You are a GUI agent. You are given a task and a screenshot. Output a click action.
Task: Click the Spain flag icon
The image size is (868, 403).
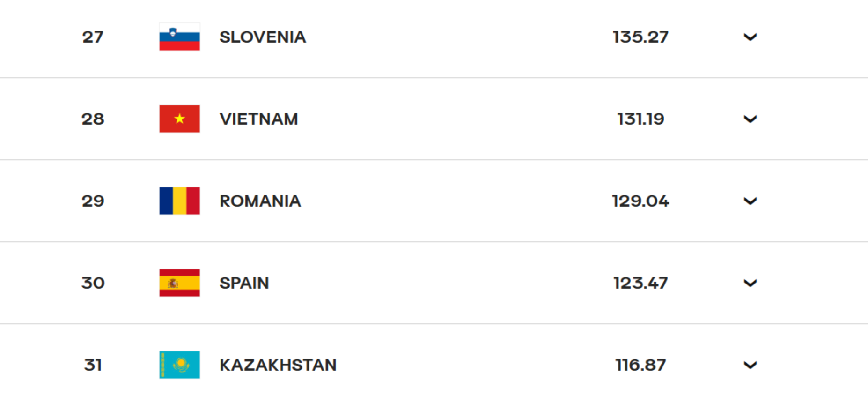point(179,283)
